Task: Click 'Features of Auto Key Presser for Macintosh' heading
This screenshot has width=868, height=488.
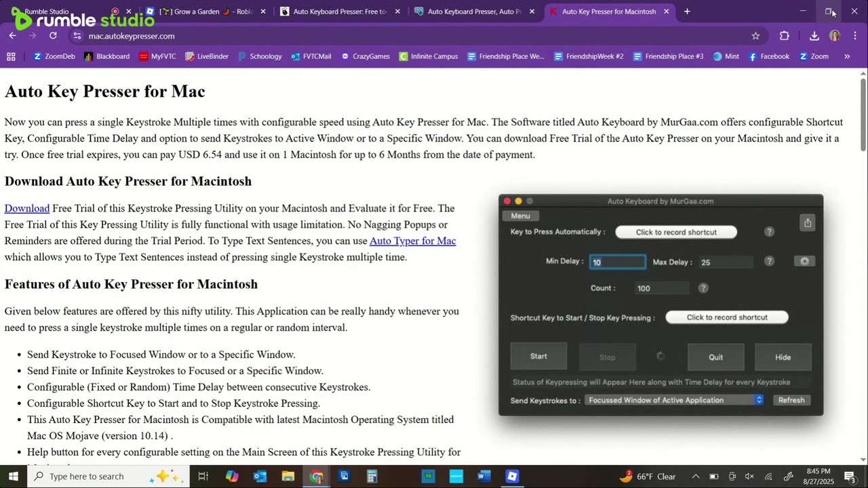Action: (131, 284)
